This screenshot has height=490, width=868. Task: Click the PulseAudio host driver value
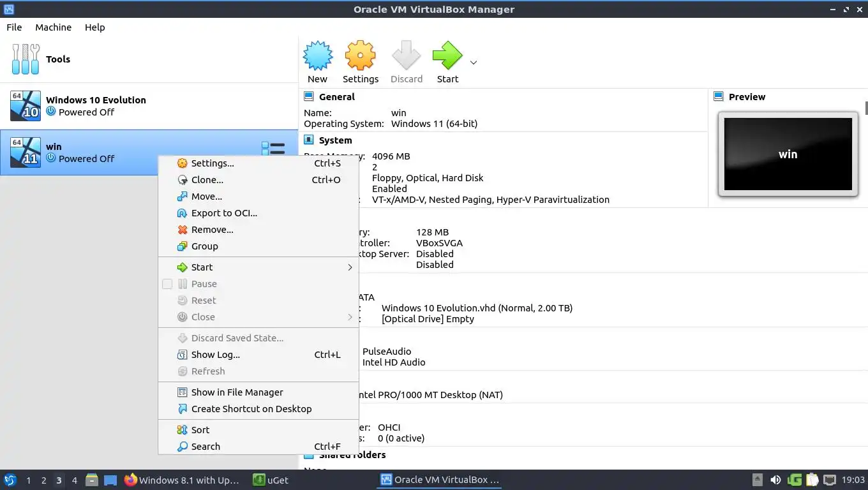point(387,352)
